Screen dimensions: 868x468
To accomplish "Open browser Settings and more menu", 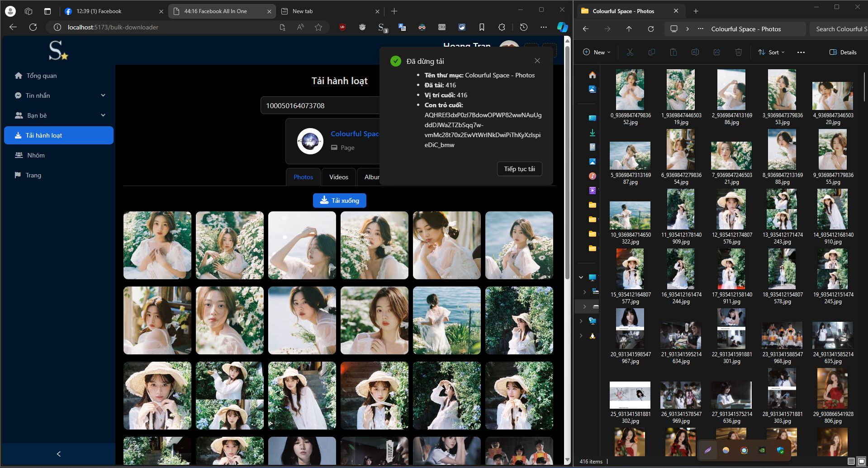I will 544,27.
